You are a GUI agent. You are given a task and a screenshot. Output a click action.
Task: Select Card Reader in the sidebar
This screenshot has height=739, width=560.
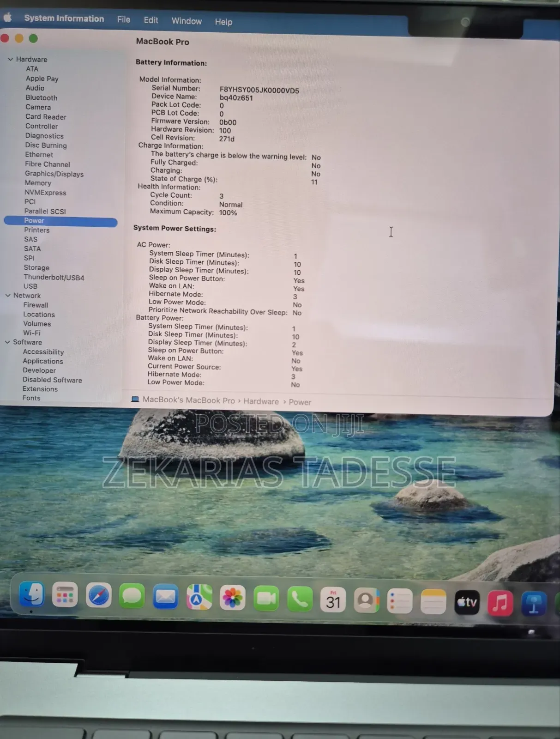coord(46,117)
